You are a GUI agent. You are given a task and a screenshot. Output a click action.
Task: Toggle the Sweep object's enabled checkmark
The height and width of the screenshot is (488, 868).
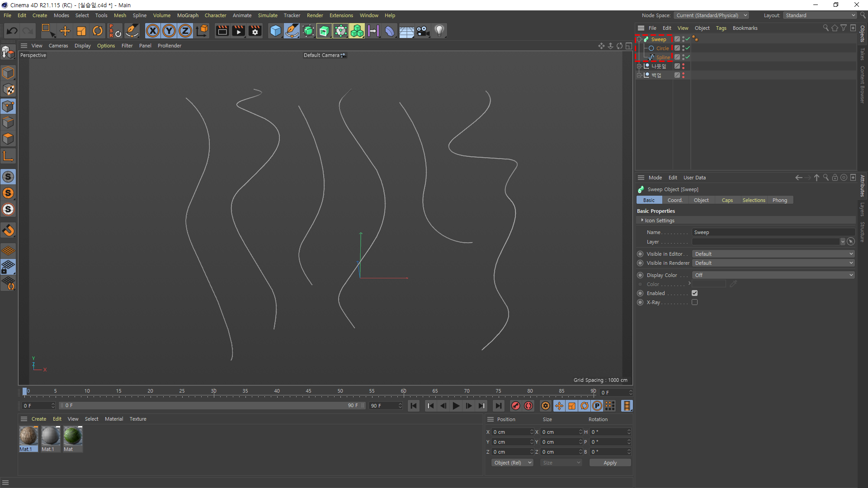pos(688,39)
